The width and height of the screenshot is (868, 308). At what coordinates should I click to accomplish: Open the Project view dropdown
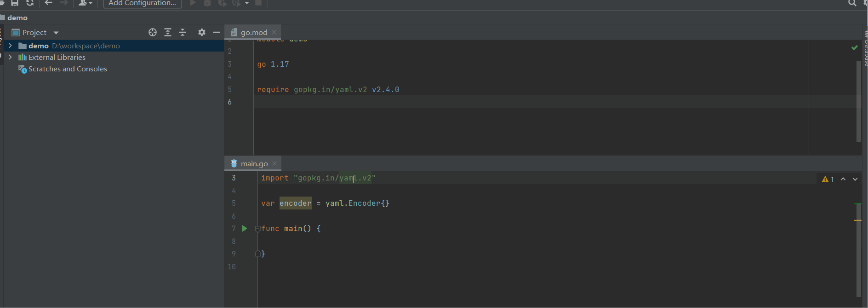pos(56,33)
